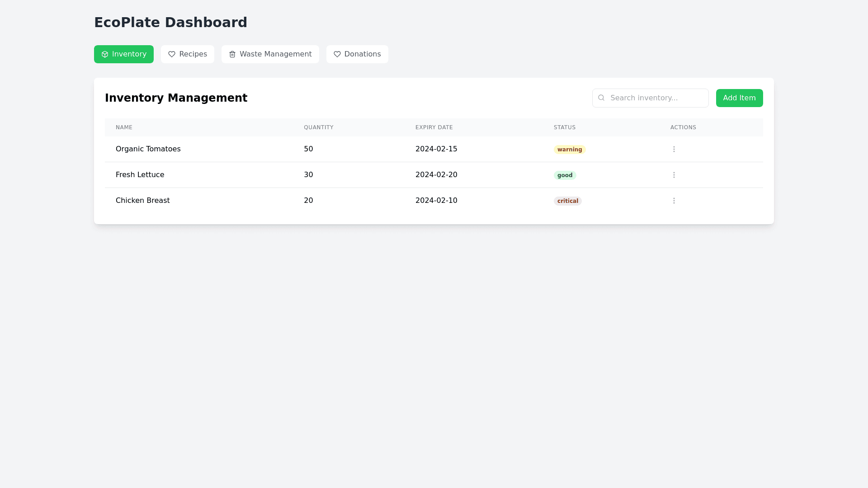
Task: Click the Name column header
Action: pos(124,127)
